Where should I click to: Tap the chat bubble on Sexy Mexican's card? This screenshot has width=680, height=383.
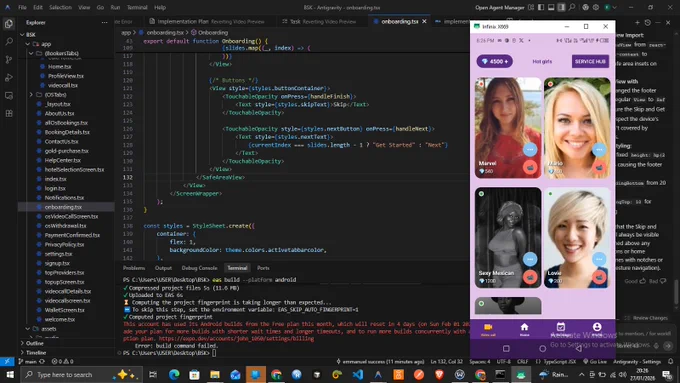[x=530, y=259]
